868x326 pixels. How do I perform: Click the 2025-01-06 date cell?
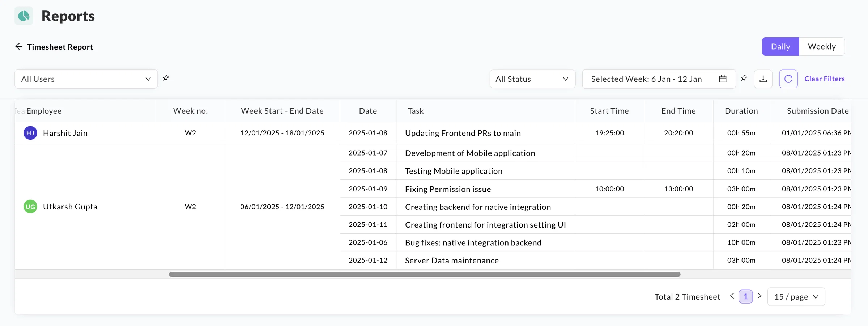point(368,242)
